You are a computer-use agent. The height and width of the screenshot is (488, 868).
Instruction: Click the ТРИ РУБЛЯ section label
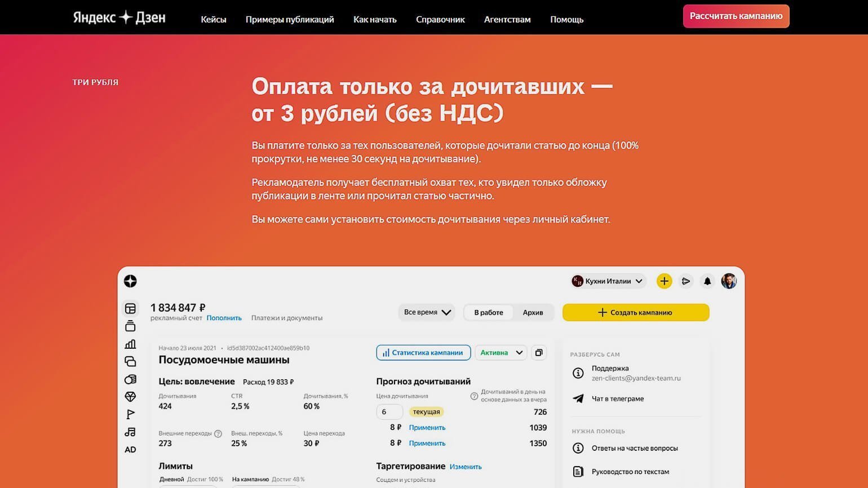click(x=95, y=82)
